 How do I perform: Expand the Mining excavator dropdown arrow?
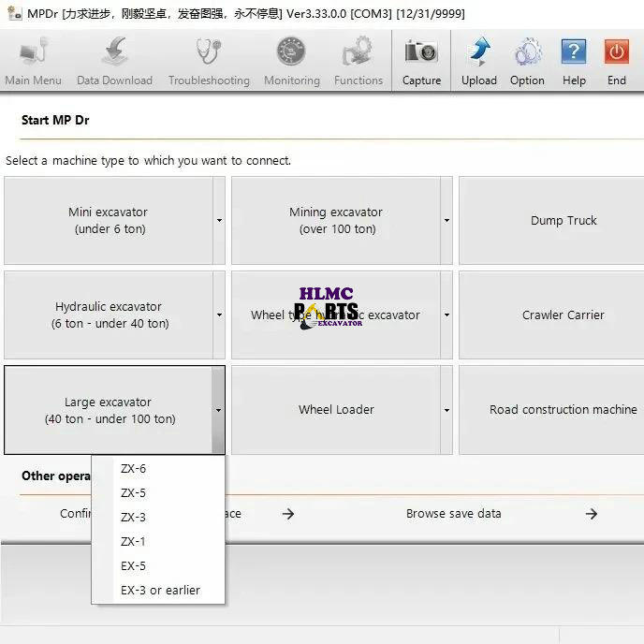(446, 221)
